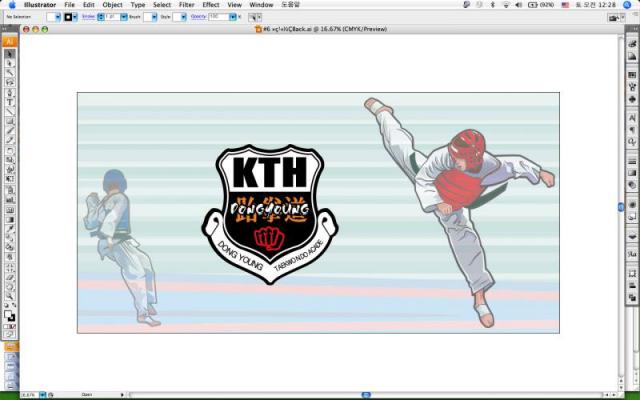Image resolution: width=640 pixels, height=400 pixels.
Task: Open the Brush dropdown in control bar
Action: pos(154,17)
